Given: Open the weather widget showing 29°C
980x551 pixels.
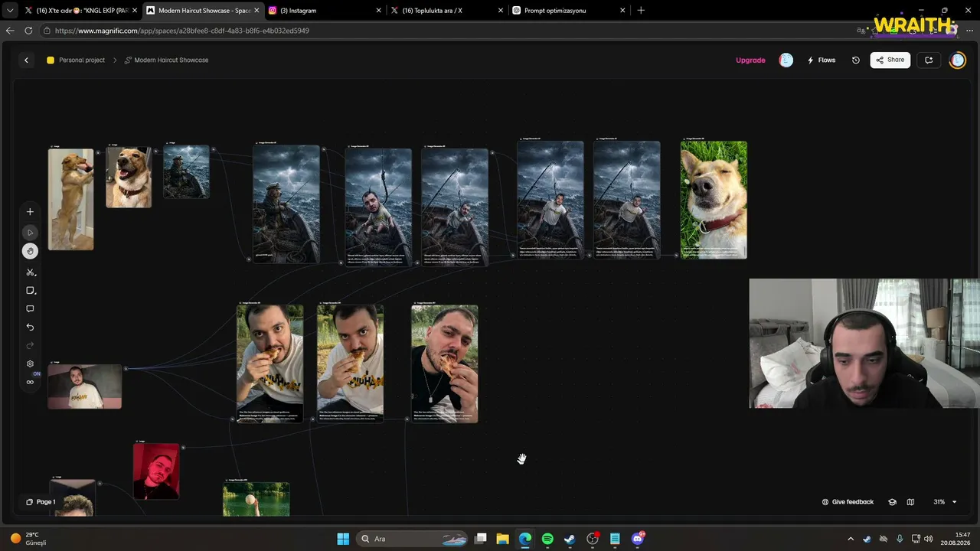Looking at the screenshot, I should coord(28,539).
